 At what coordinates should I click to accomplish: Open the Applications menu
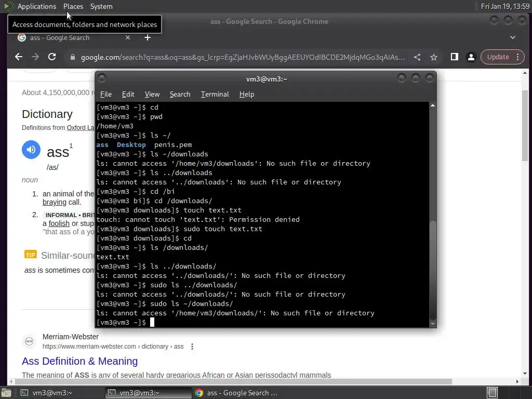[37, 6]
